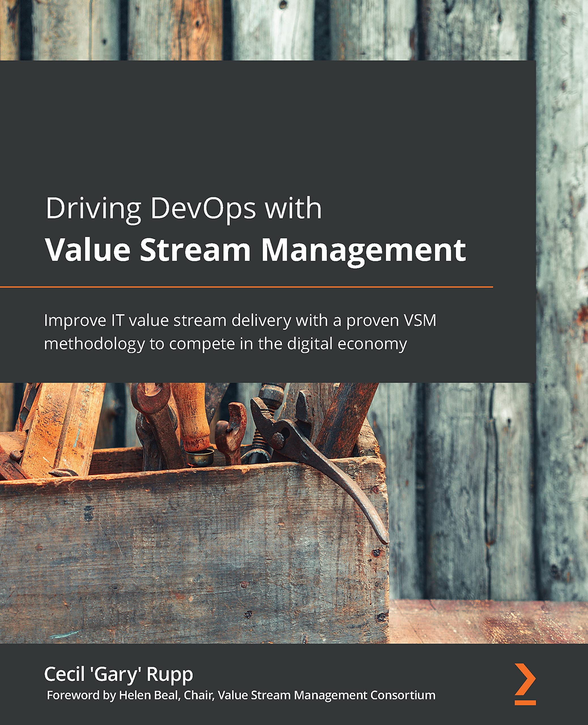Screen dimensions: 588x725
Task: Click the author name Cecil 'Gary' Rupp
Action: [119, 674]
